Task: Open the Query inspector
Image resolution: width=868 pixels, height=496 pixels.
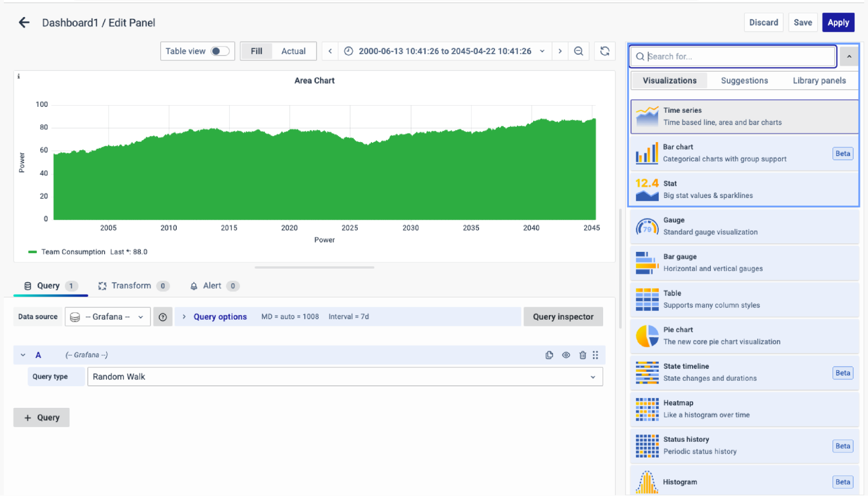Action: coord(563,317)
